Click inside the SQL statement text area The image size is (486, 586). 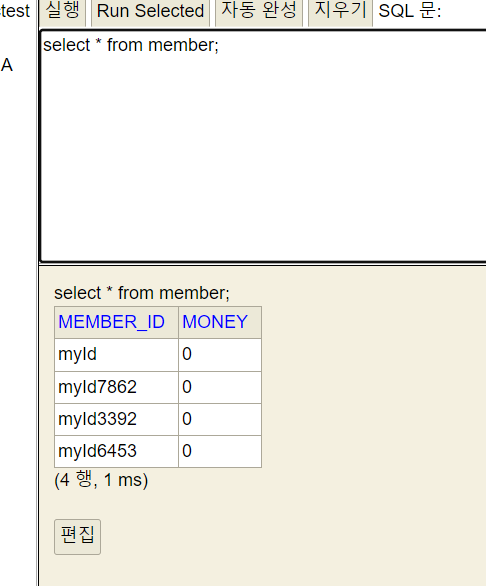coord(264,146)
